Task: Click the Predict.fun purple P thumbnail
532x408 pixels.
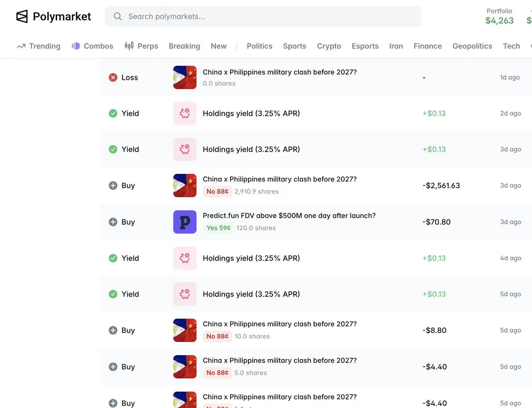Action: 185,222
